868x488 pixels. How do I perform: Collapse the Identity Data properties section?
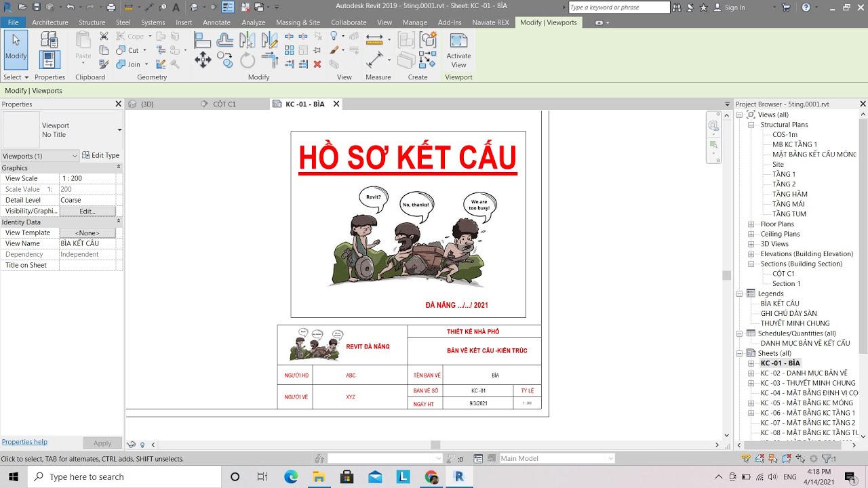[x=119, y=222]
